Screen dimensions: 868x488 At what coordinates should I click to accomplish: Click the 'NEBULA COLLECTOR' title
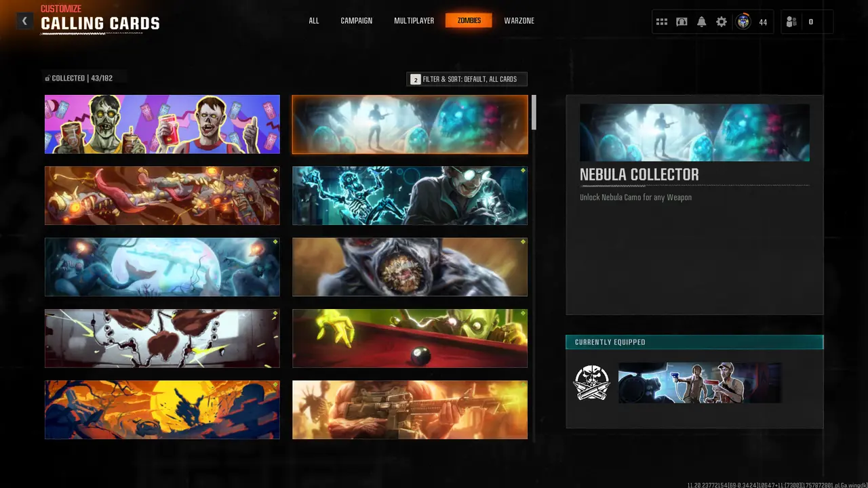(x=639, y=175)
